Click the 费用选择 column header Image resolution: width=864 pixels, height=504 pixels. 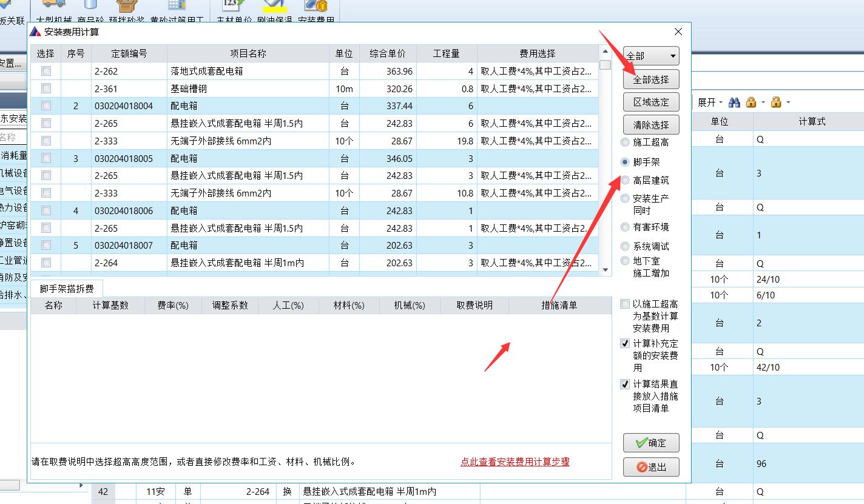[x=538, y=53]
